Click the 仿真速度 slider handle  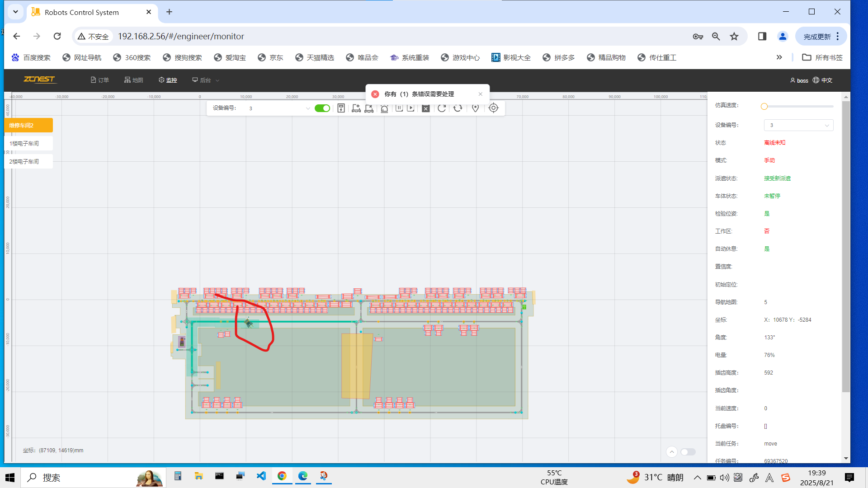(764, 106)
